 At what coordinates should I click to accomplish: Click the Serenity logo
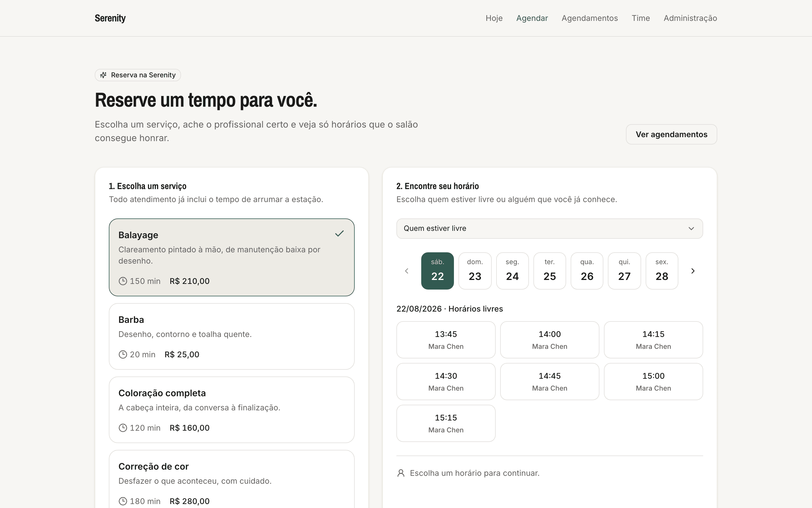pyautogui.click(x=110, y=18)
